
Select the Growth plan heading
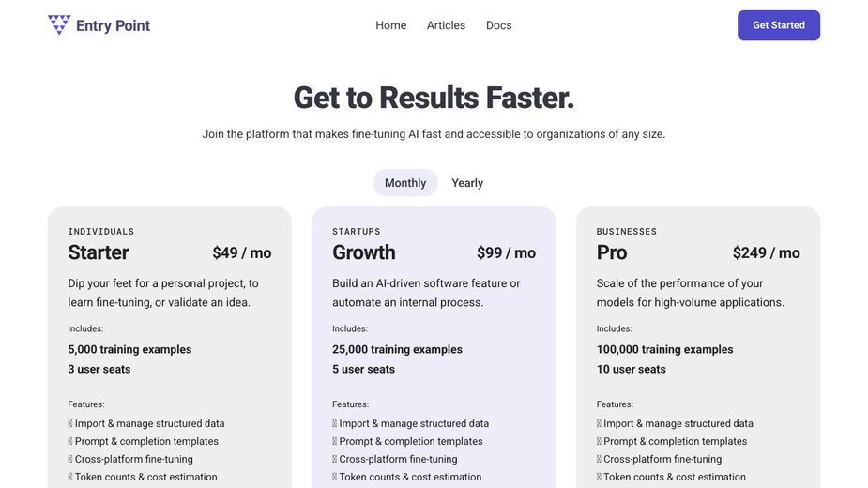click(x=364, y=252)
